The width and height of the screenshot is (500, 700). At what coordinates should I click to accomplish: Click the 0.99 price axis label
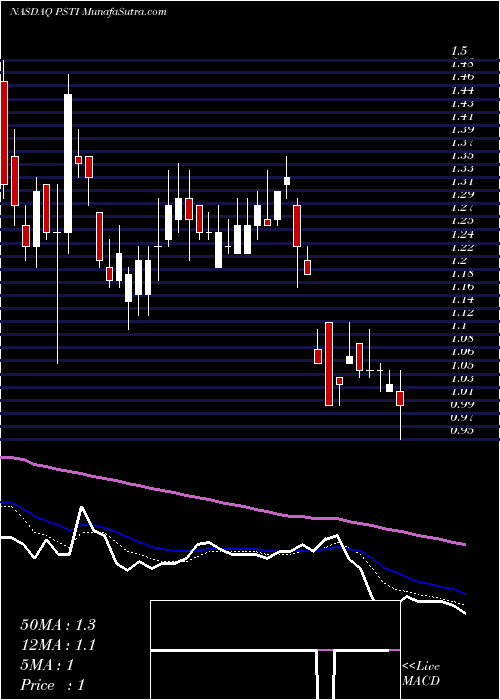point(463,404)
